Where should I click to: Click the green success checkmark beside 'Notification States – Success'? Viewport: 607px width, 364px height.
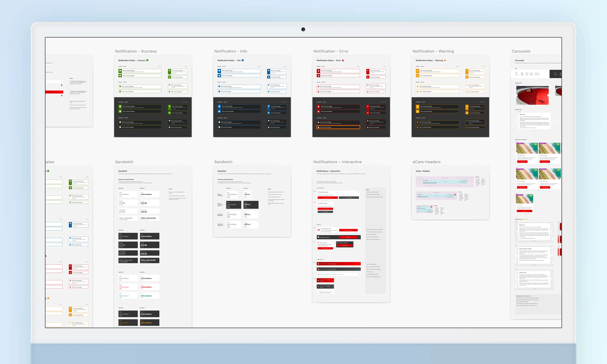pyautogui.click(x=148, y=60)
